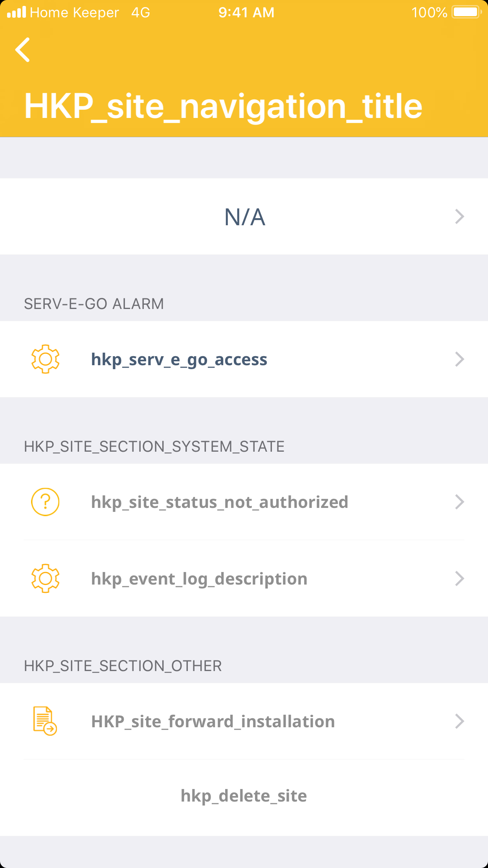Image resolution: width=488 pixels, height=868 pixels.
Task: Click the gear icon beside hkp_serv_e_go_access
Action: pos(45,359)
